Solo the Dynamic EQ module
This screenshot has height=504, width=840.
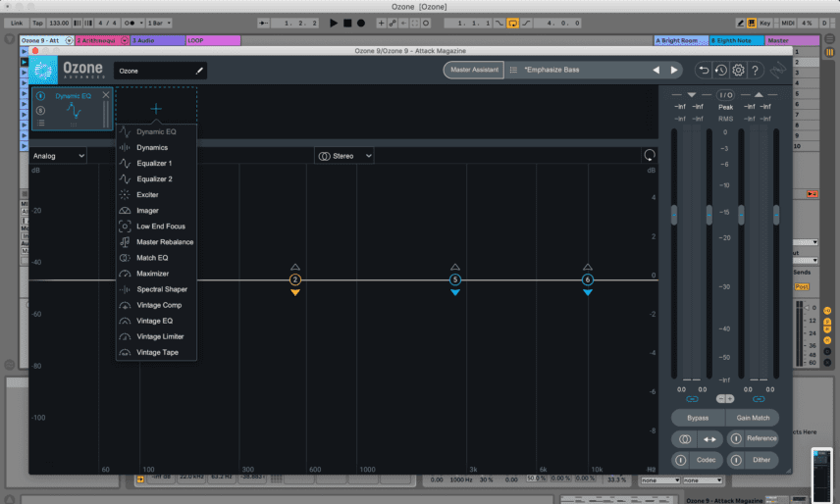pos(40,110)
